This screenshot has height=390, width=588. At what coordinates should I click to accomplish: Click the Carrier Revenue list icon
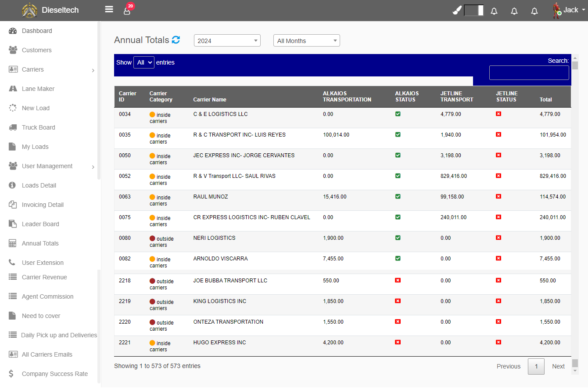[x=13, y=277]
